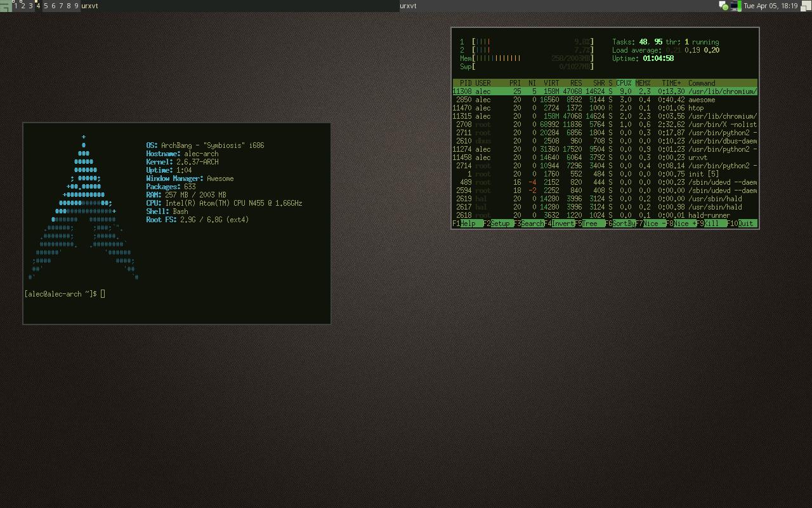The height and width of the screenshot is (508, 812).
Task: Change layout via layoutbox icon
Action: 806,6
